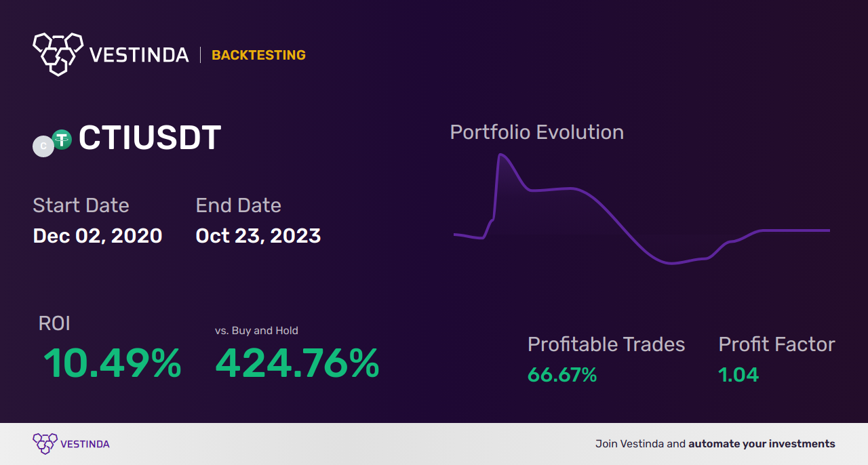Click the ROI value 10.49%
The height and width of the screenshot is (465, 868).
[x=113, y=363]
